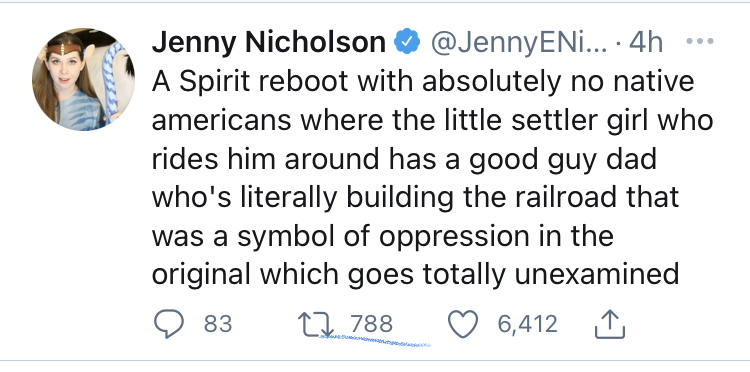Click the reply speech bubble icon
This screenshot has height=372, width=750.
click(169, 324)
